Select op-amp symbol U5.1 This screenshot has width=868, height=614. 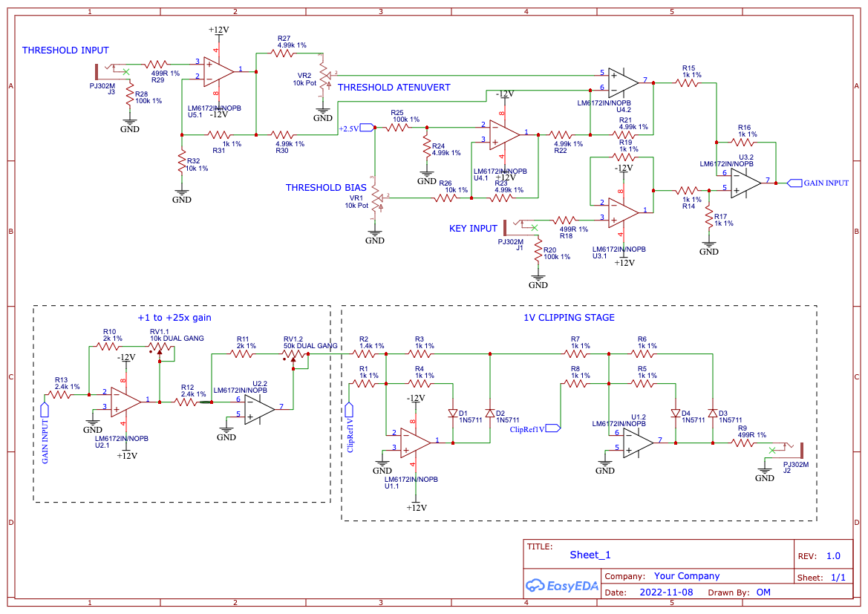pos(218,72)
